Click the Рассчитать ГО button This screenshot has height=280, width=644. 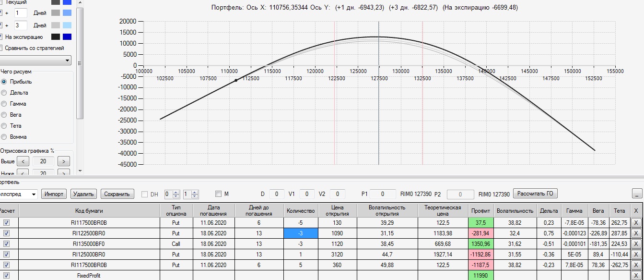click(x=535, y=194)
